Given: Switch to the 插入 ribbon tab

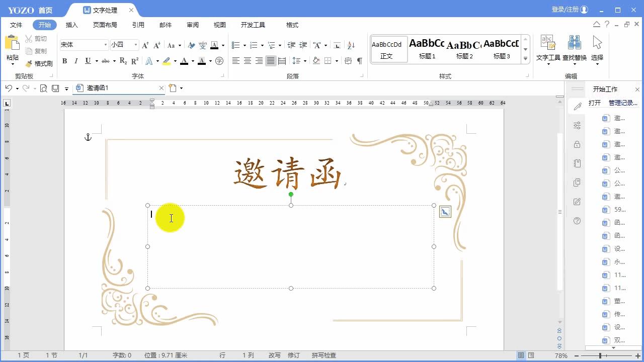Looking at the screenshot, I should [x=71, y=24].
